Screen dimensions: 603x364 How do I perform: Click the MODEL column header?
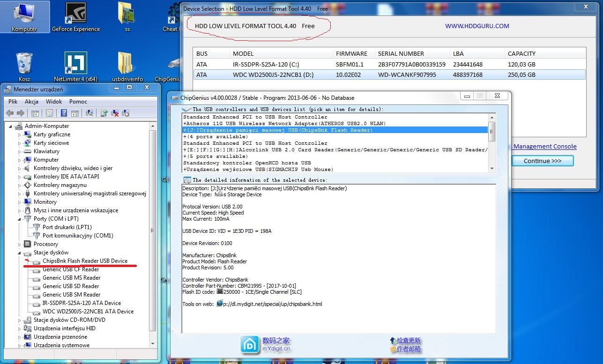(281, 53)
